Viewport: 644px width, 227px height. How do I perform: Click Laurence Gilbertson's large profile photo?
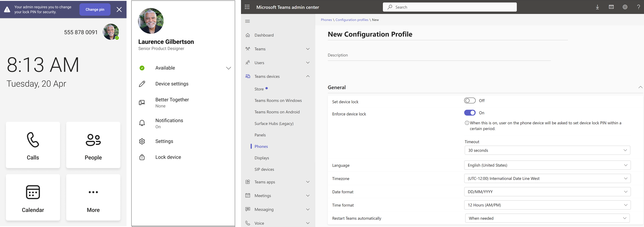click(x=151, y=21)
